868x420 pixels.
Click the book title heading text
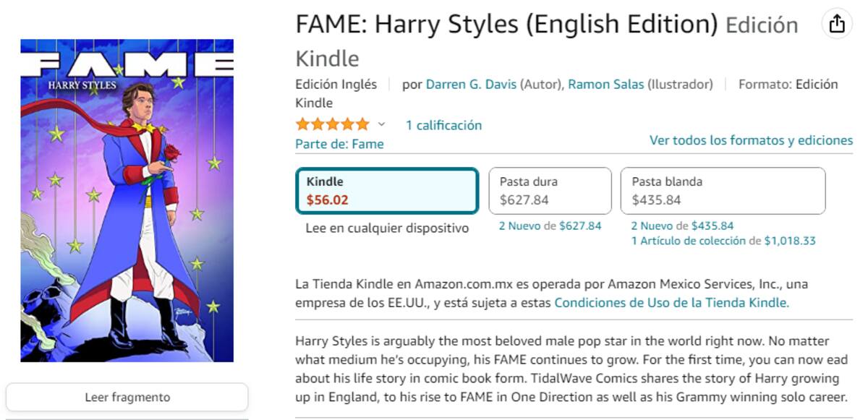coord(506,25)
